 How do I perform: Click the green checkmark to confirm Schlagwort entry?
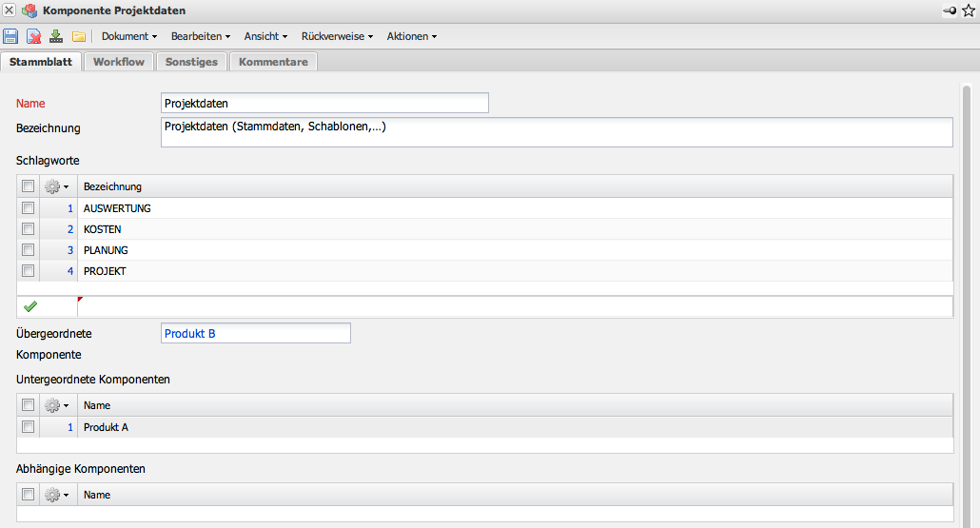click(x=30, y=306)
